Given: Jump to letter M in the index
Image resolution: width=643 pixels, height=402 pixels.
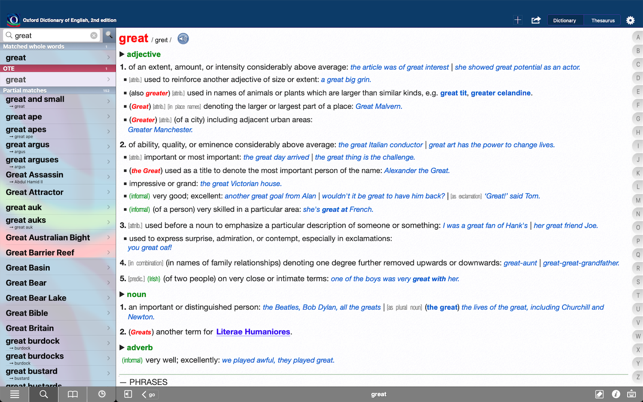Looking at the screenshot, I should (x=638, y=200).
